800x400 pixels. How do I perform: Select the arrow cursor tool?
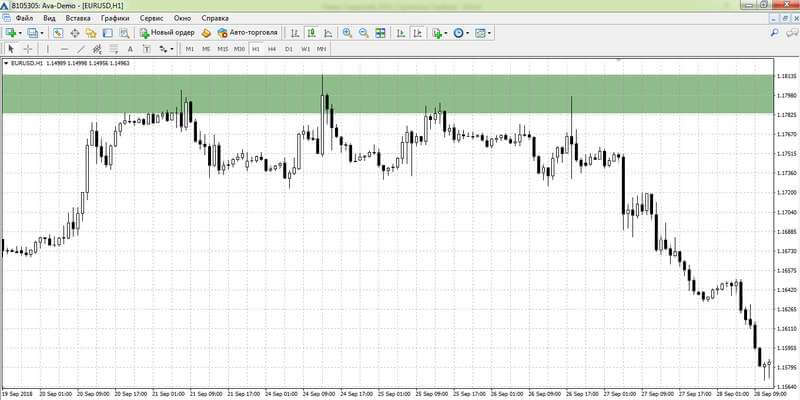click(x=12, y=49)
